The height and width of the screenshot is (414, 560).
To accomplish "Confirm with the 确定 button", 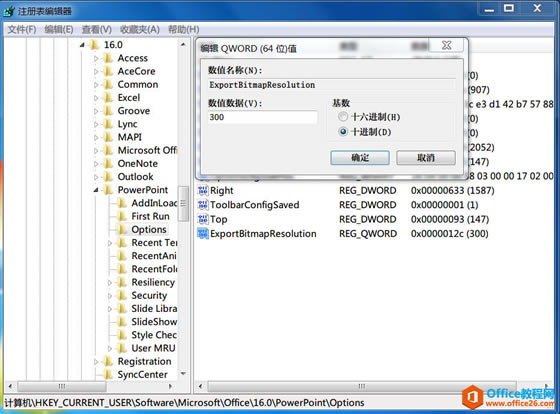I will click(x=360, y=158).
